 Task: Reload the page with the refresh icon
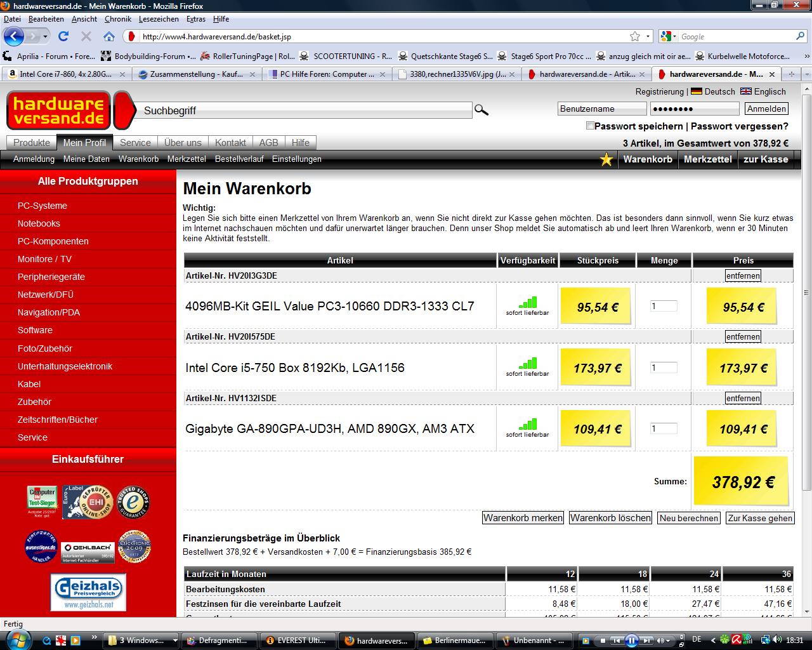pyautogui.click(x=63, y=36)
